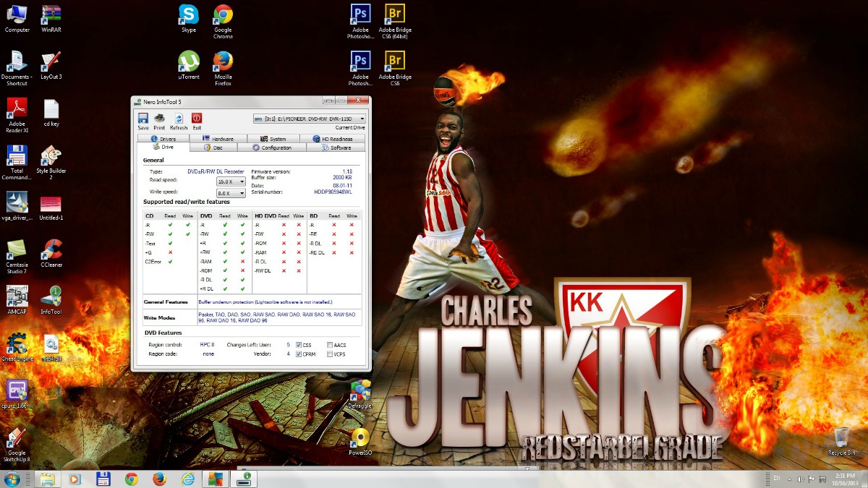The width and height of the screenshot is (868, 488).
Task: Switch to the System tab
Action: pyautogui.click(x=274, y=138)
